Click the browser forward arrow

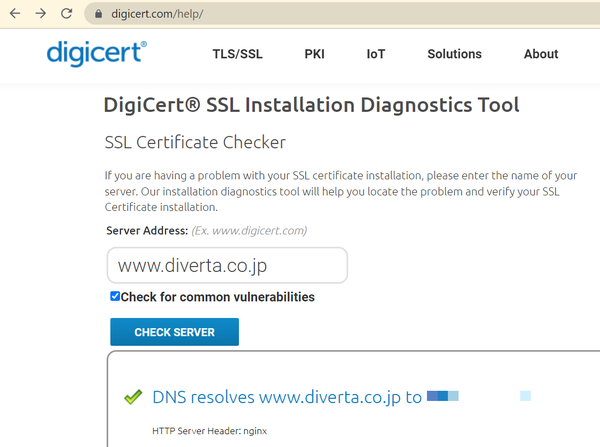point(41,14)
